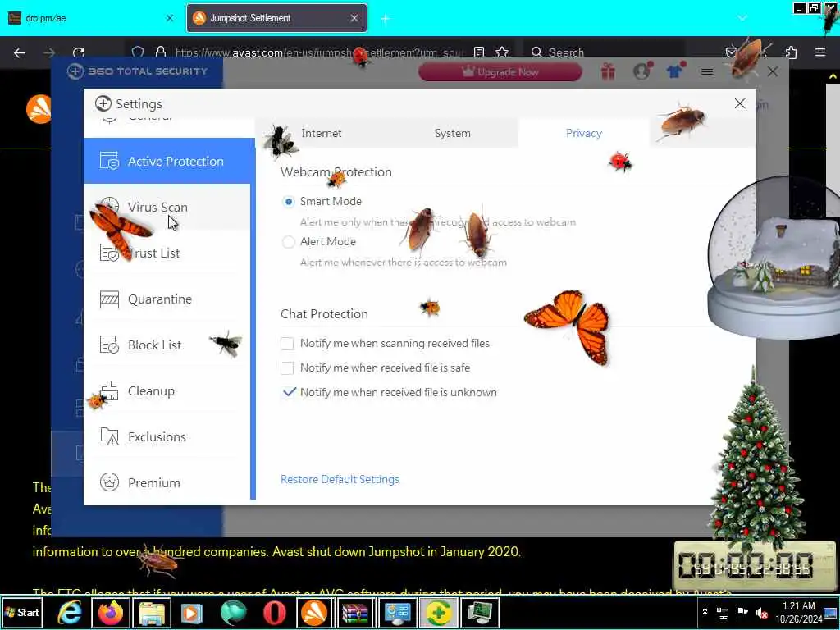Viewport: 840px width, 630px height.
Task: Show hidden system tray icons
Action: tap(705, 612)
